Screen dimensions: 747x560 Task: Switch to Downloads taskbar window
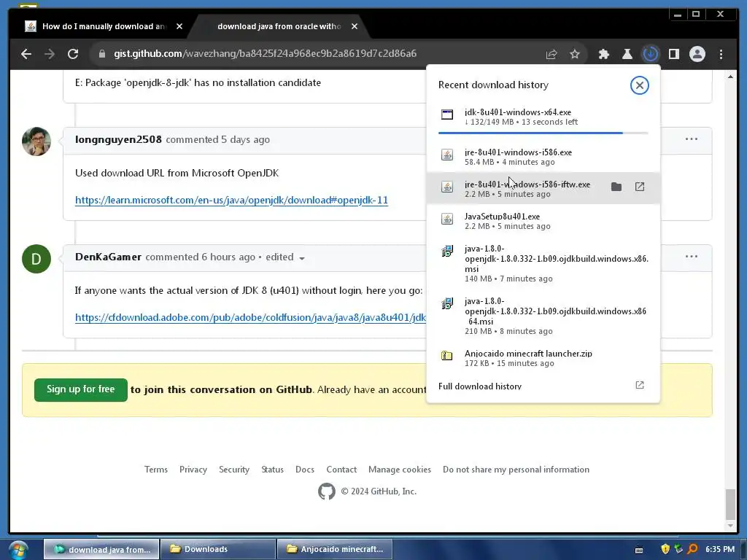click(x=217, y=550)
